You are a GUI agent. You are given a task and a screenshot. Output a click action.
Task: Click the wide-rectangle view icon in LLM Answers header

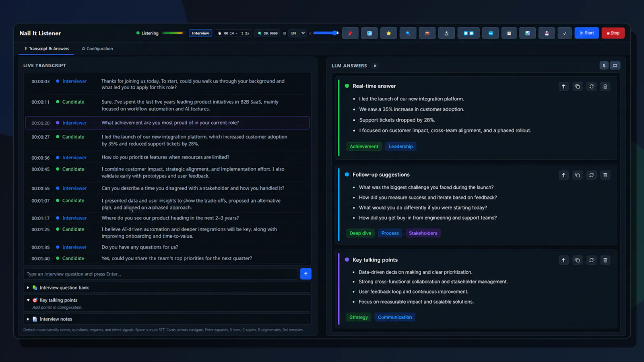point(615,66)
